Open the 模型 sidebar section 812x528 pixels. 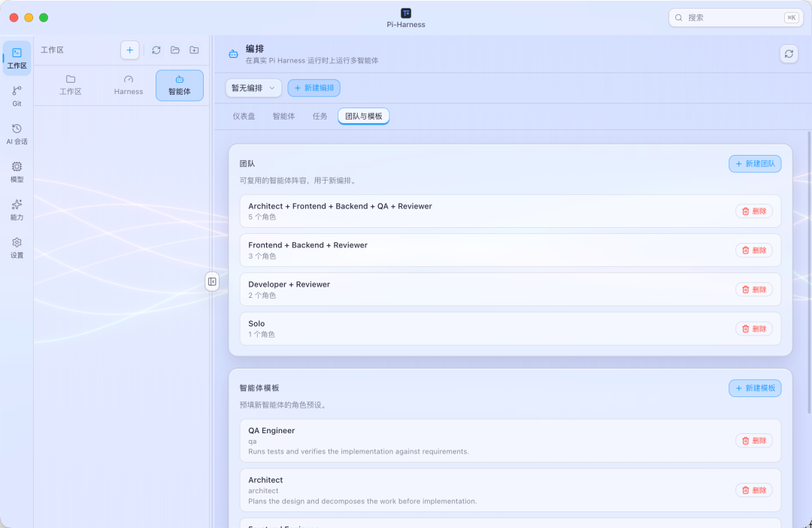click(17, 172)
